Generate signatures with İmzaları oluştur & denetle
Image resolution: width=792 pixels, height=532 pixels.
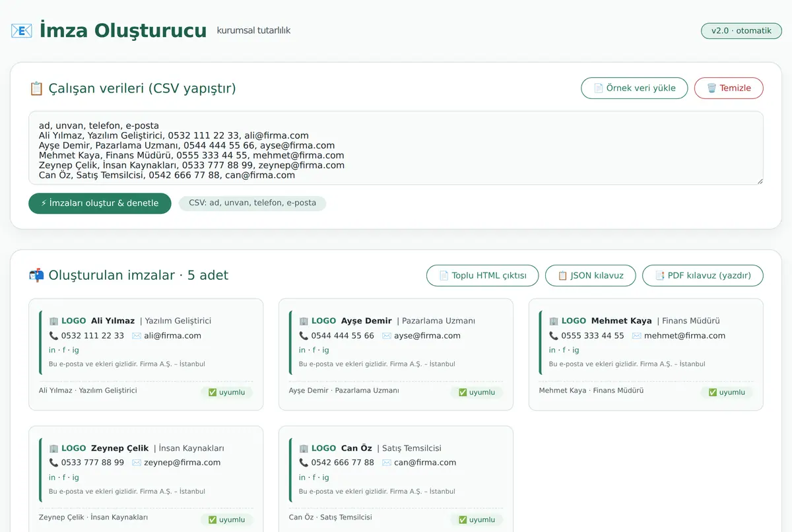[x=100, y=203]
